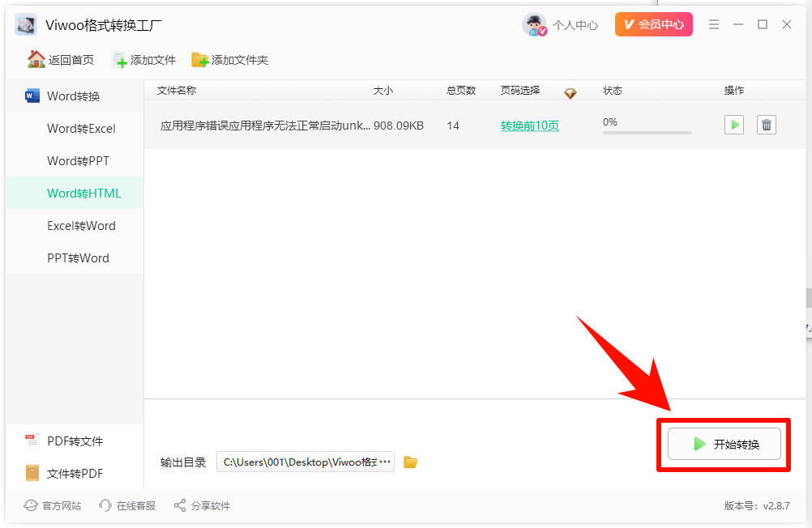Click the 版本号 v2.8.7 text
Image resolution: width=812 pixels, height=528 pixels.
757,506
